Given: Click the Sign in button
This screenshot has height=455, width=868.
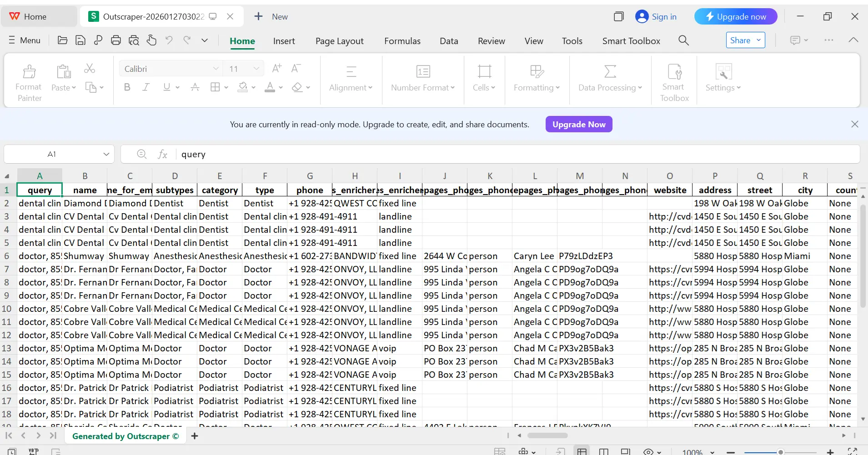Looking at the screenshot, I should point(656,17).
